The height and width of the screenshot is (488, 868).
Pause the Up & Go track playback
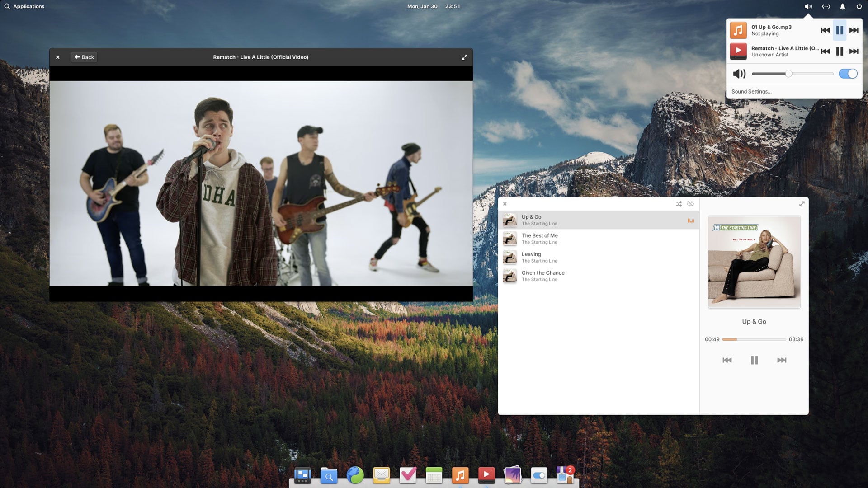click(x=754, y=360)
